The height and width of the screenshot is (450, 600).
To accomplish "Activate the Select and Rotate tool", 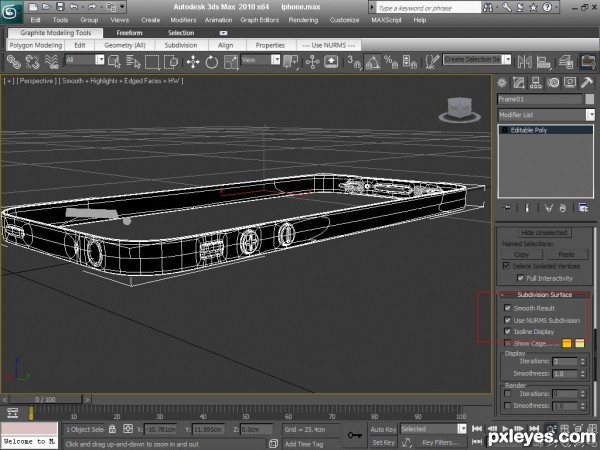I will [x=212, y=62].
